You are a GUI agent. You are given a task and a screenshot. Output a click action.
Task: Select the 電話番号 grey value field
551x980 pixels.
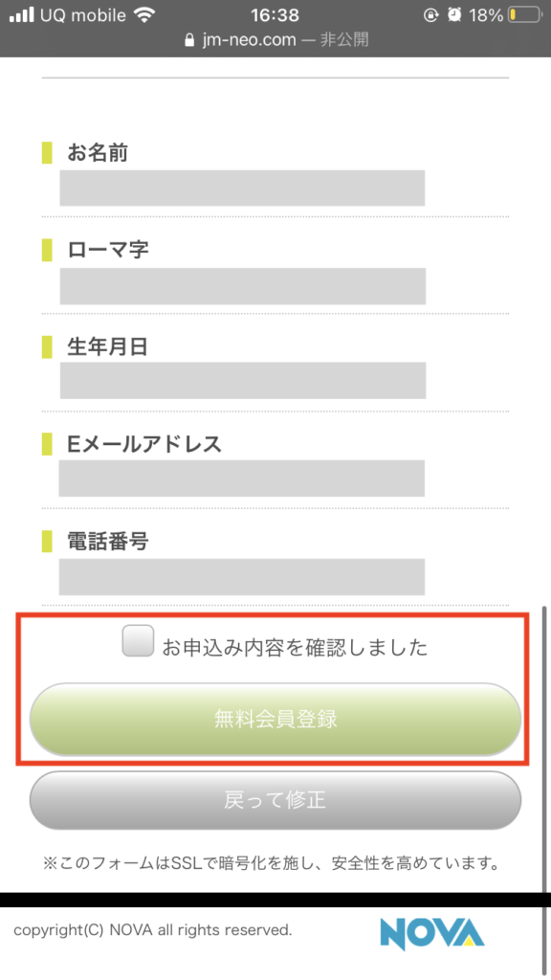click(x=242, y=577)
